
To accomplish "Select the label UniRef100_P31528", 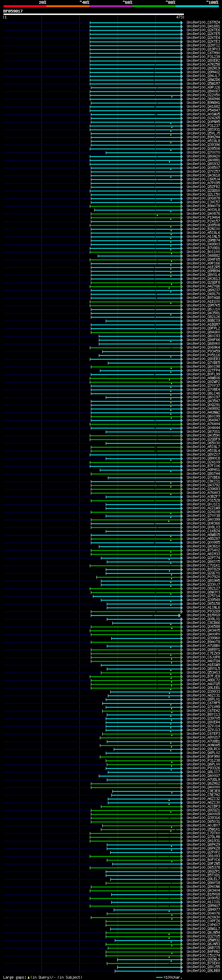I will [x=203, y=500].
